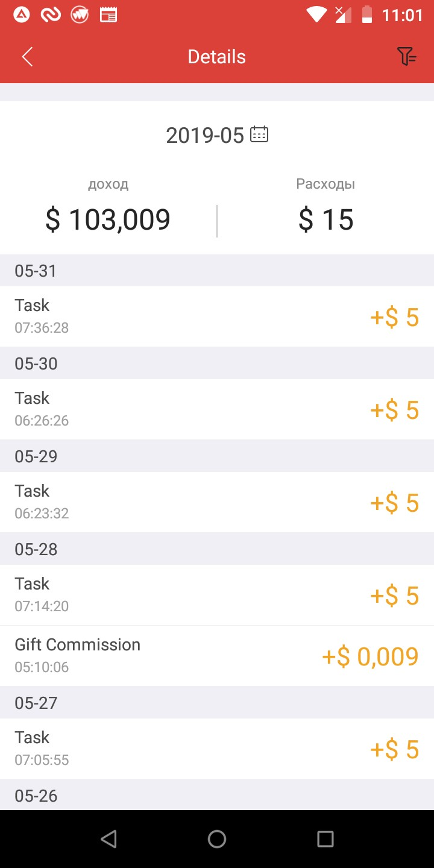Tap the Расходы total of $ 15

[x=325, y=219]
